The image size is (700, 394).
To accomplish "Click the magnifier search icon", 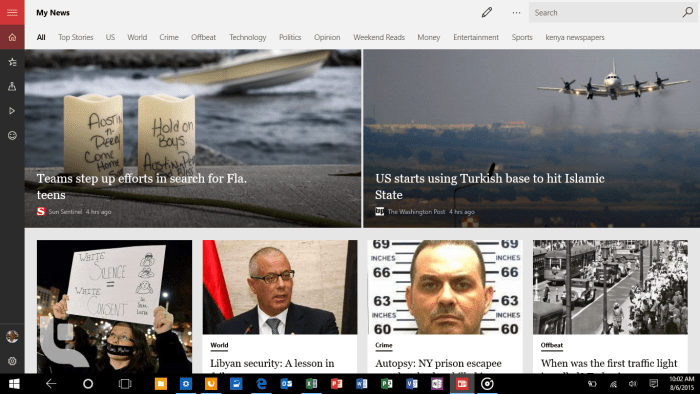I will (688, 12).
